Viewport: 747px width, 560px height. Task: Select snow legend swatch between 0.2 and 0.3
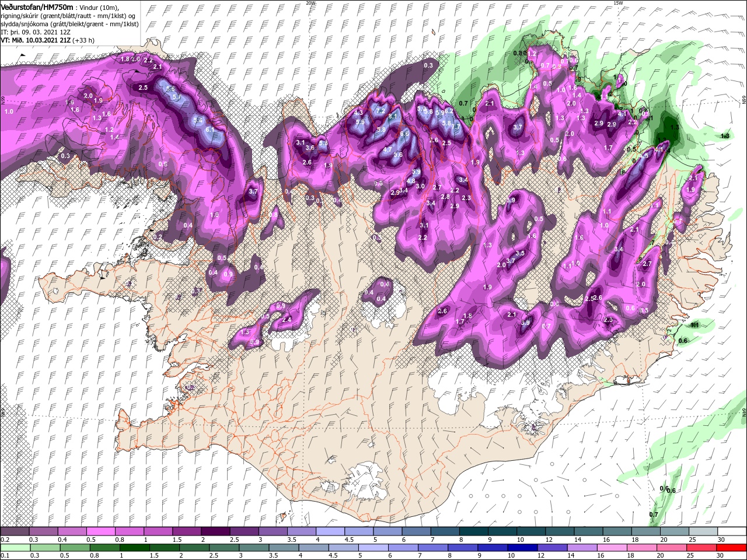click(15, 531)
